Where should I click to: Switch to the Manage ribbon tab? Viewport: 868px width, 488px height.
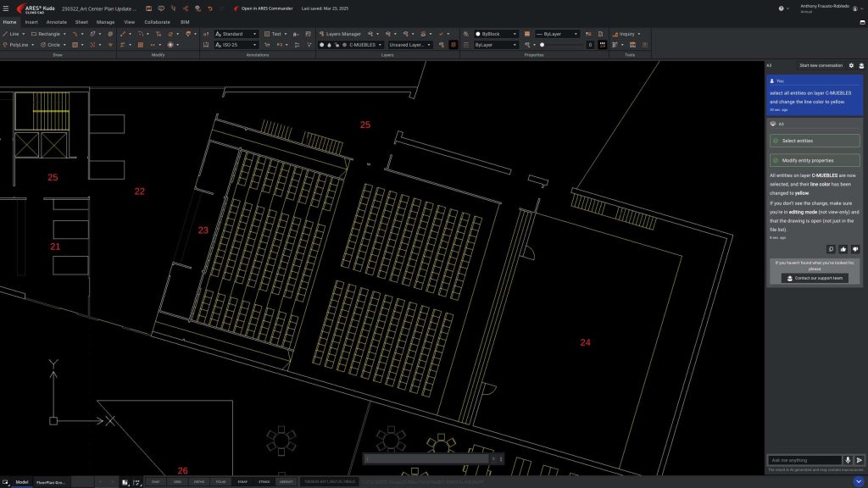pyautogui.click(x=105, y=22)
